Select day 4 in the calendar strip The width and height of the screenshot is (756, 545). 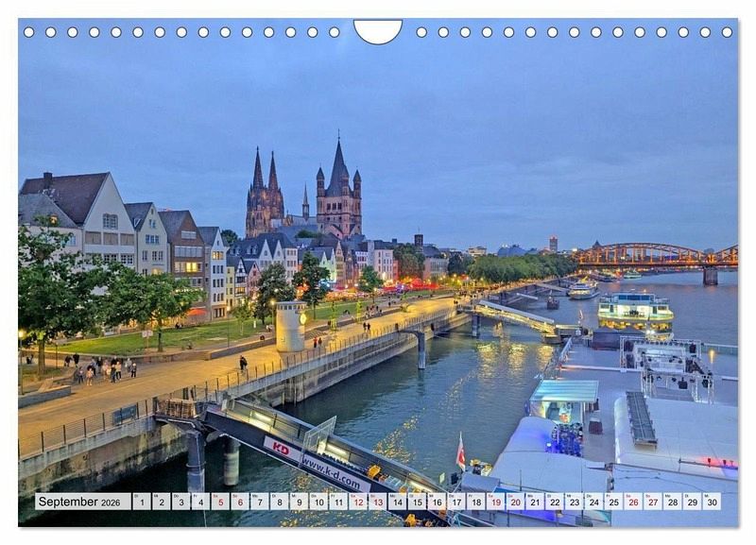tap(200, 502)
